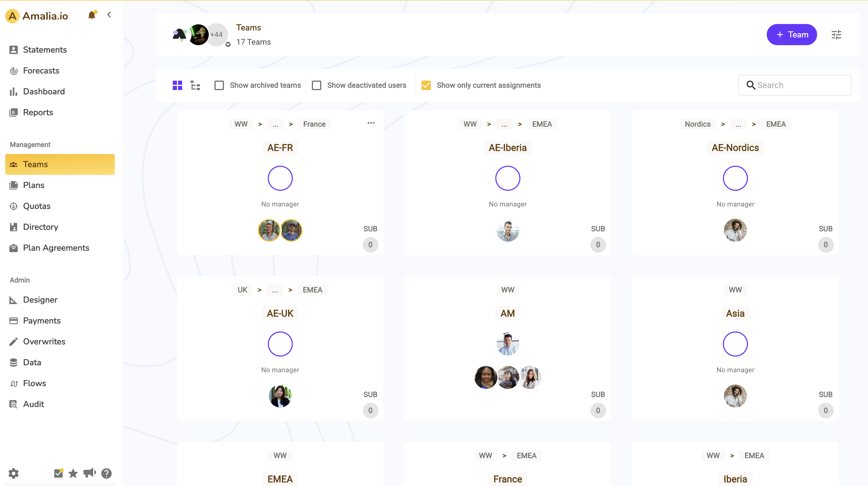Click the Overwrites pencil icon

[14, 342]
